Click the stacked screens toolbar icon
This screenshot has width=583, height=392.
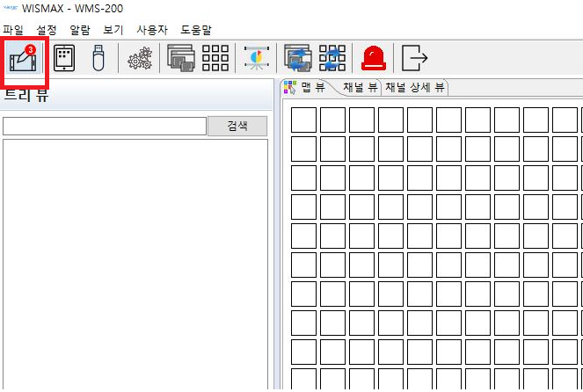click(x=181, y=58)
